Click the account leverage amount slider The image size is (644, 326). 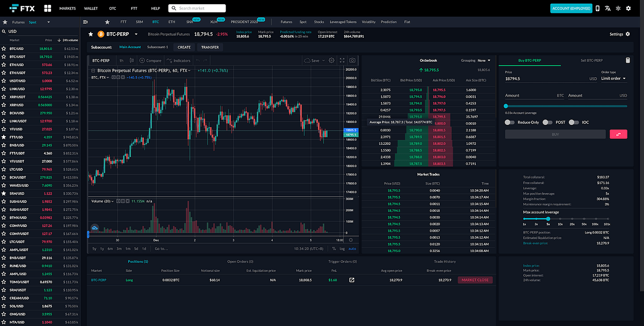(x=566, y=106)
